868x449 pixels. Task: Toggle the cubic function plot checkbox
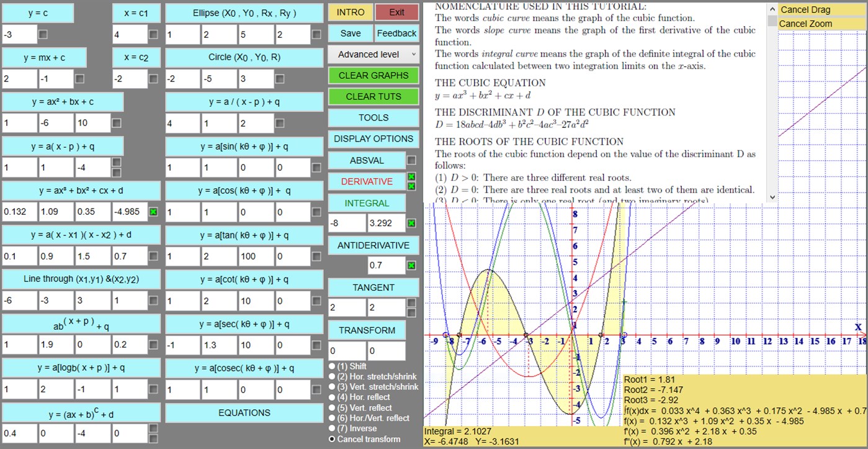[153, 212]
